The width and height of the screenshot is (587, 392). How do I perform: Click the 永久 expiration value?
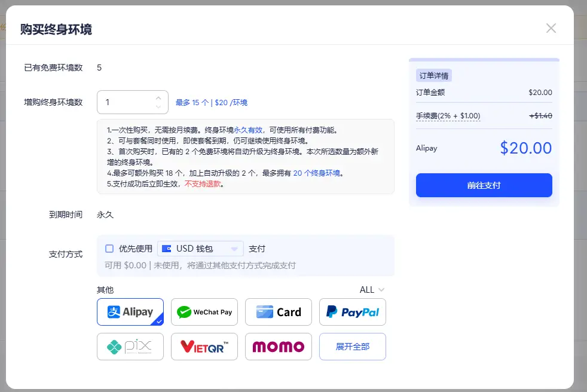(x=105, y=215)
